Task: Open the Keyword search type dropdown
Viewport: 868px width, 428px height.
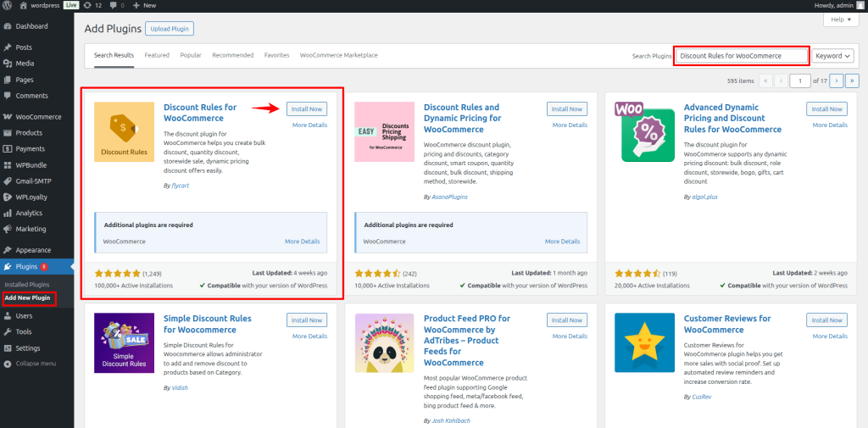Action: pos(832,56)
